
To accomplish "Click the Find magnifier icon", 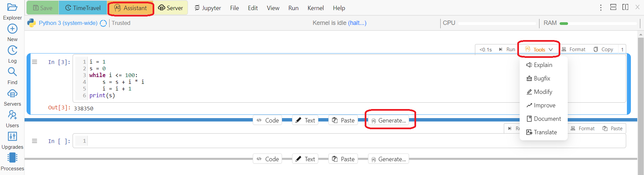I will coord(12,72).
